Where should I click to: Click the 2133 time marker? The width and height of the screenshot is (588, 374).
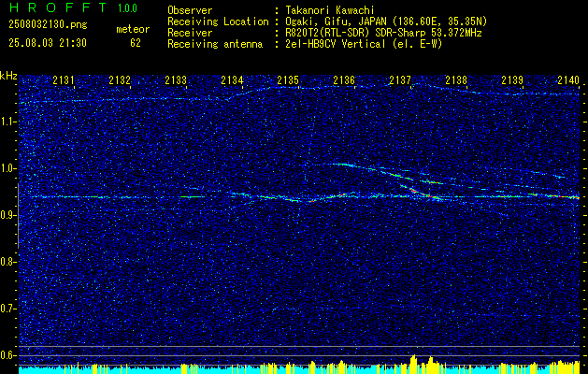click(176, 80)
